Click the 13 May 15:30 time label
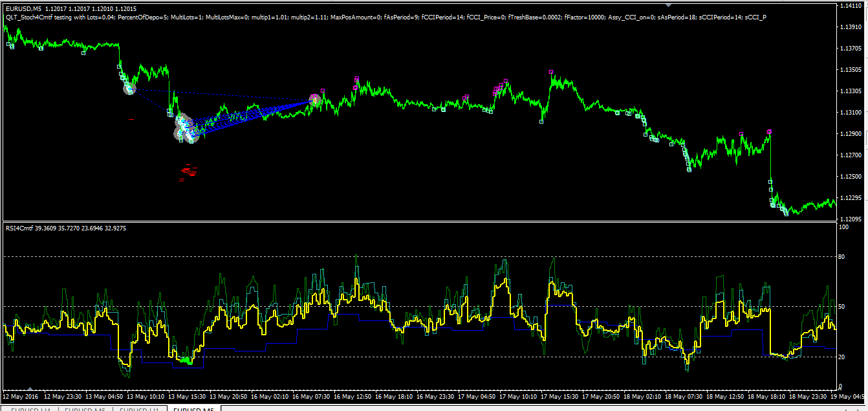This screenshot has height=411, width=868. [187, 395]
